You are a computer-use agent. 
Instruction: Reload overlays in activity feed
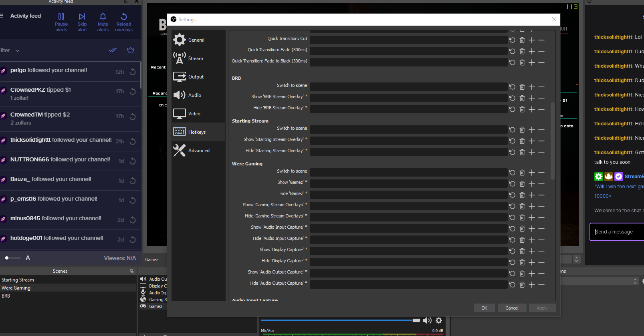[124, 22]
